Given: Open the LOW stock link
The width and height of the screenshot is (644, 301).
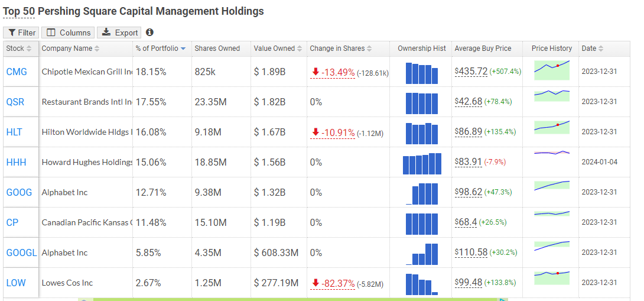Looking at the screenshot, I should (x=16, y=283).
